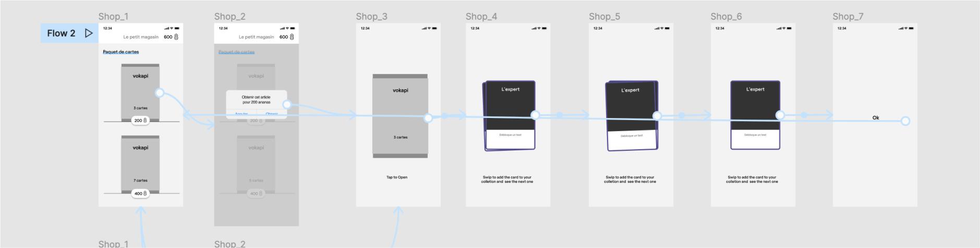Click the pineapple currency icon in Shop_1 header

[176, 37]
